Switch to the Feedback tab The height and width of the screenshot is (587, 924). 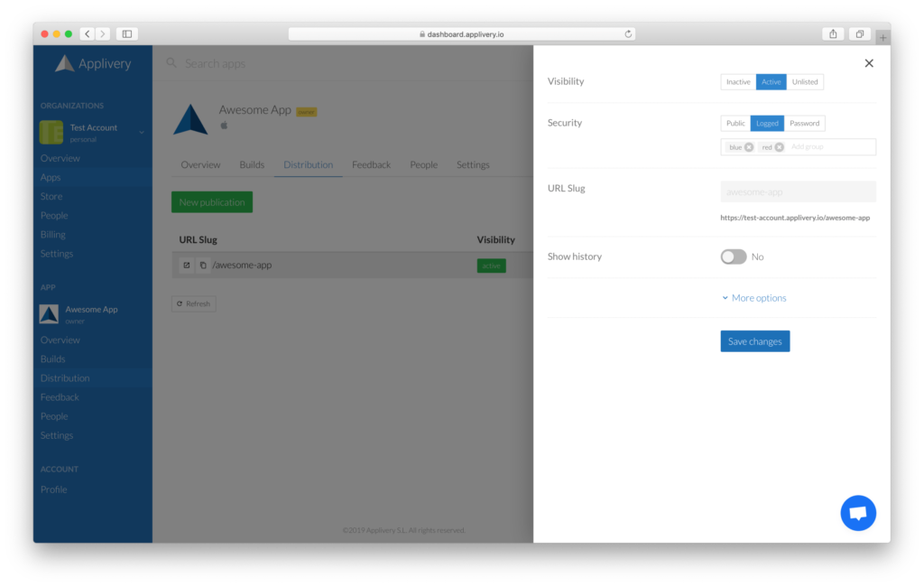tap(371, 164)
